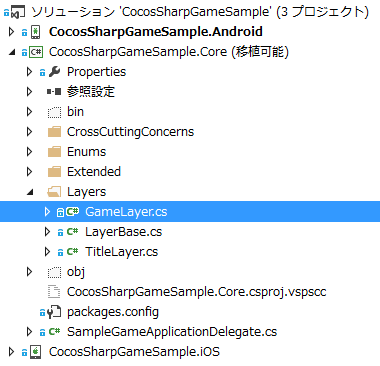Expand the CrossCuttingConcerns folder
This screenshot has height=366, width=380.
click(29, 132)
